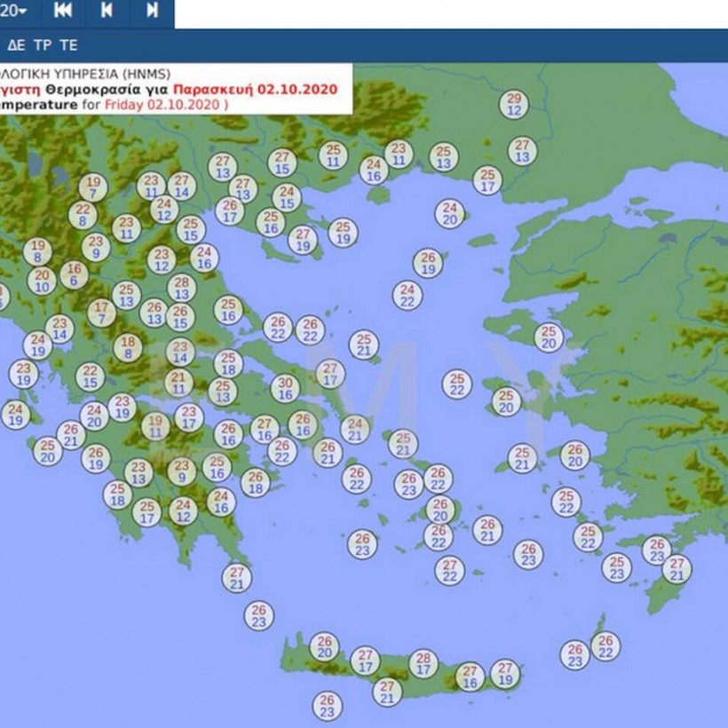The height and width of the screenshot is (728, 728).
Task: Select the 28/13 temperature marker
Action: 182,288
